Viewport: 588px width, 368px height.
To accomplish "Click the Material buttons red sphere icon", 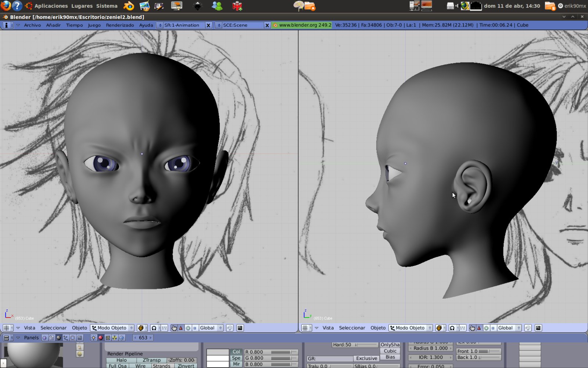I will [x=100, y=338].
